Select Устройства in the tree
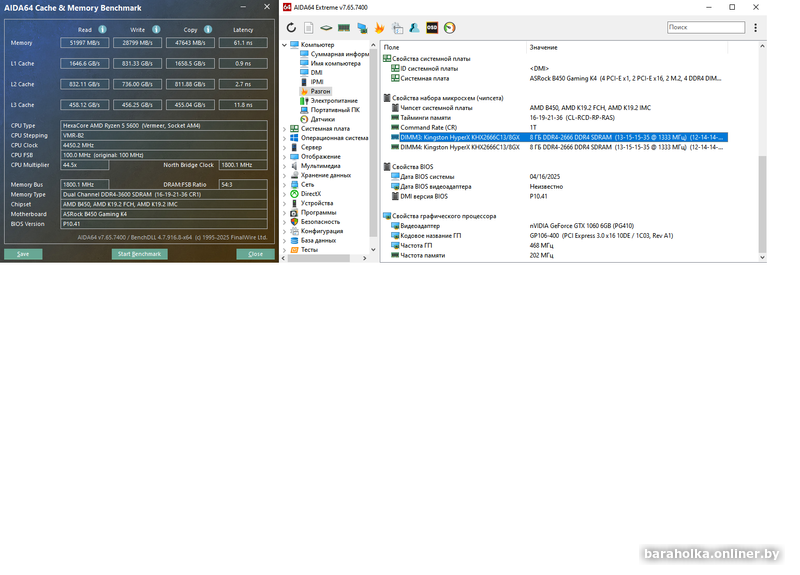The width and height of the screenshot is (800, 575). [x=312, y=203]
